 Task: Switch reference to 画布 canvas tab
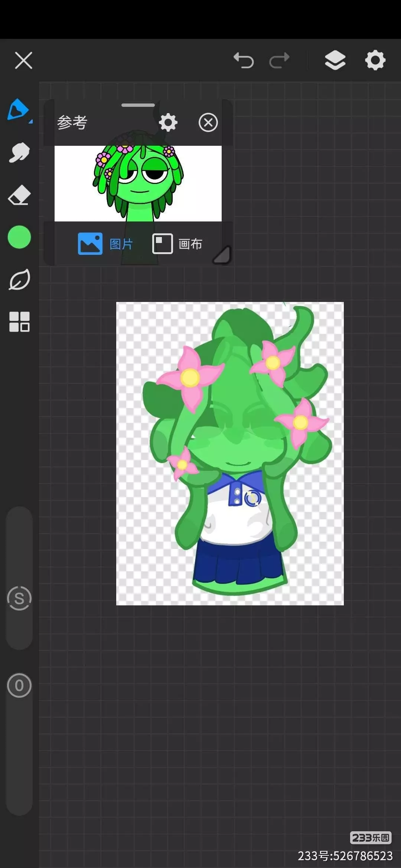177,244
